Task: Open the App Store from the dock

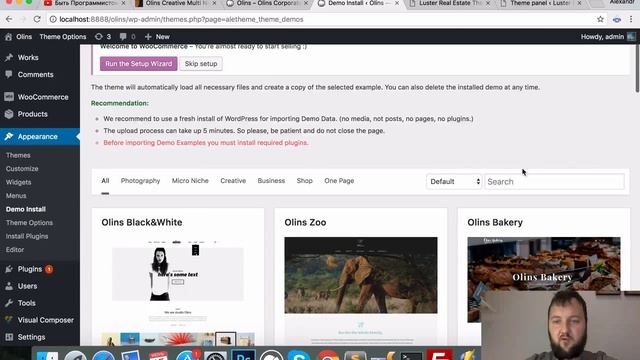Action: pyautogui.click(x=188, y=355)
